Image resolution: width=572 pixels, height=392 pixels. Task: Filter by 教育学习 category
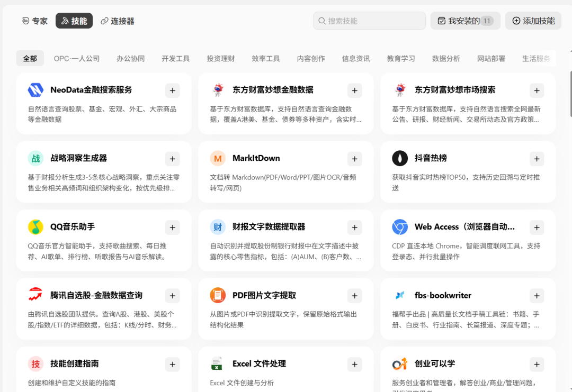[401, 58]
